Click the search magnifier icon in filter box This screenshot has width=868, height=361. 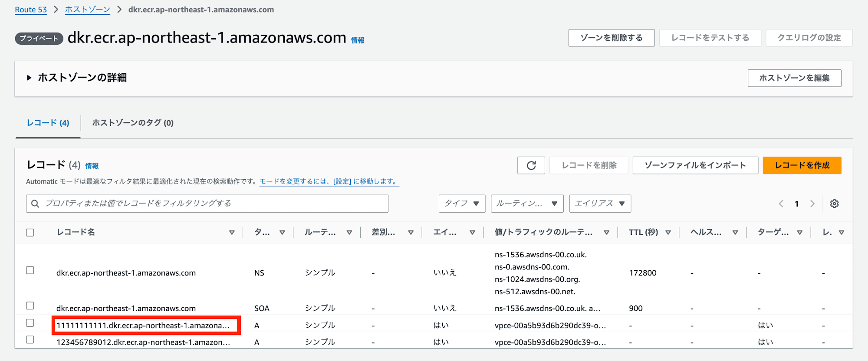pyautogui.click(x=36, y=203)
